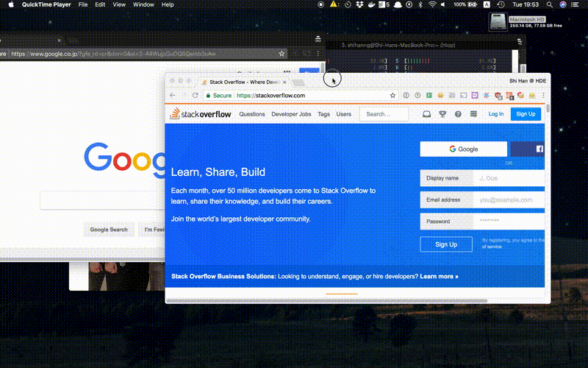Open the Stack Exchange site switcher icon
The image size is (588, 368).
pyautogui.click(x=473, y=114)
